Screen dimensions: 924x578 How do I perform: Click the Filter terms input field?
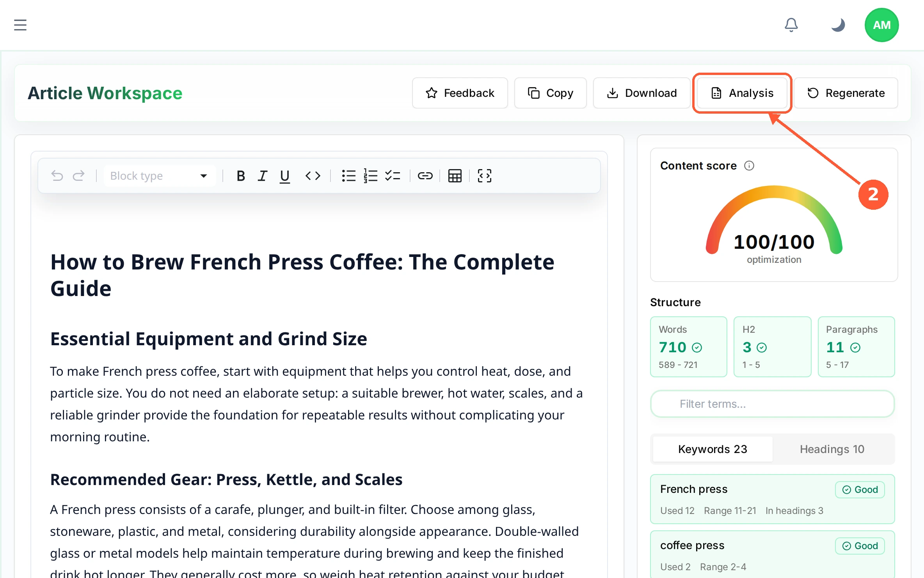772,404
